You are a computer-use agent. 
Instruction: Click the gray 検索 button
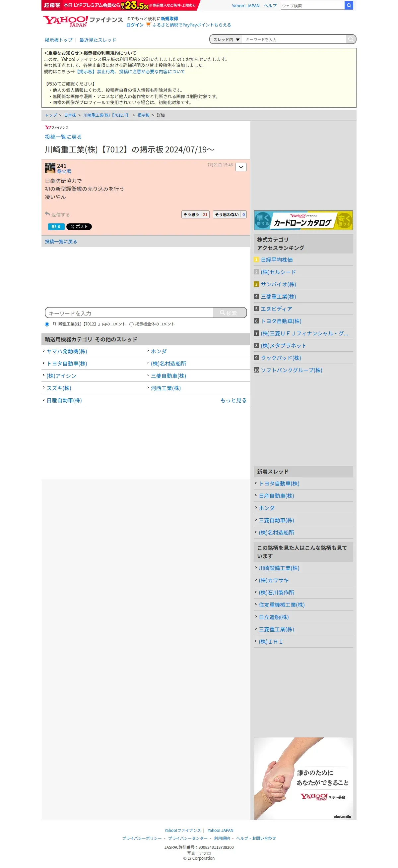click(x=230, y=313)
